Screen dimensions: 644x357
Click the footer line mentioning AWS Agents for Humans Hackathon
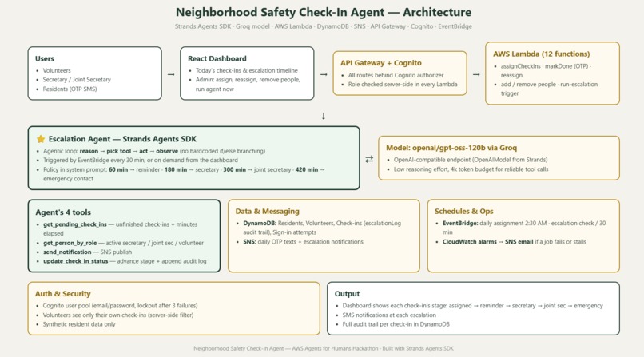click(x=324, y=348)
